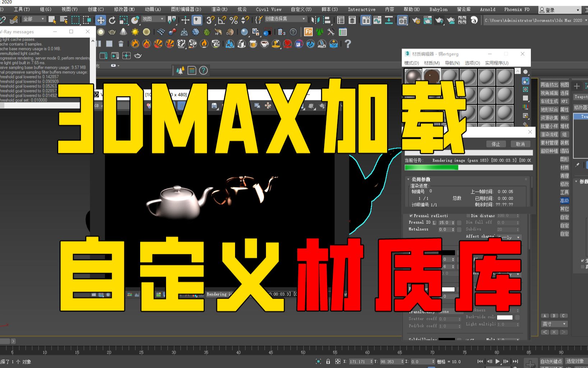The width and height of the screenshot is (588, 368).
Task: Open the Affect channels dropdown
Action: (509, 237)
